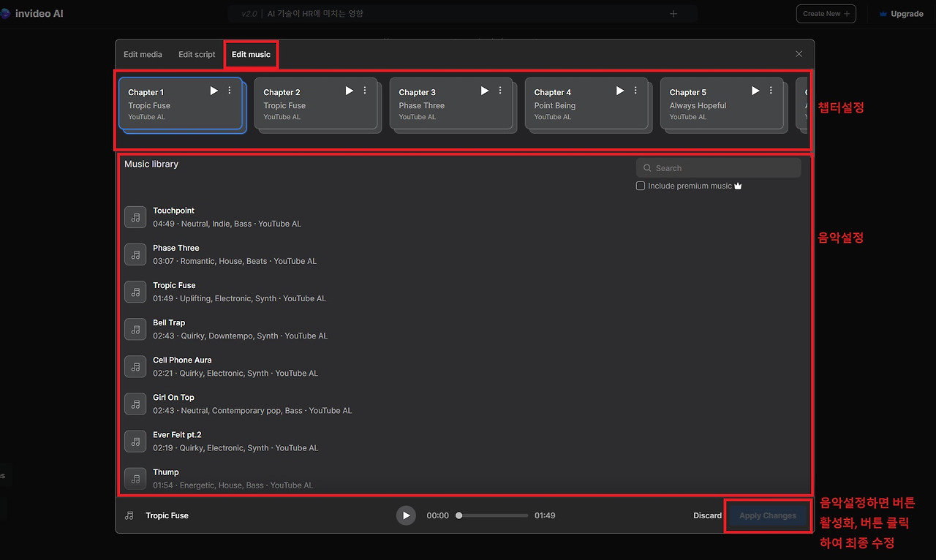The width and height of the screenshot is (936, 560).
Task: Select the Chapter 1 card
Action: click(180, 103)
